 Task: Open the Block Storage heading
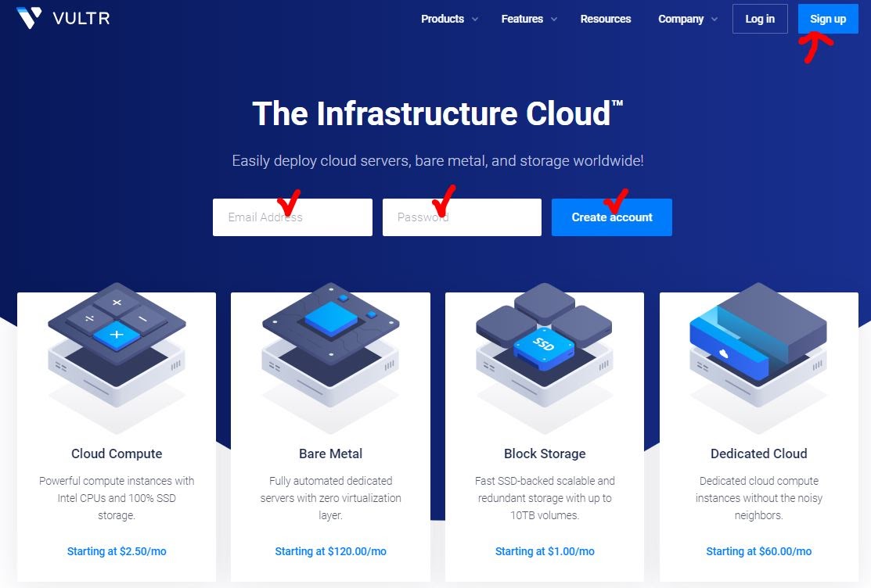(545, 454)
